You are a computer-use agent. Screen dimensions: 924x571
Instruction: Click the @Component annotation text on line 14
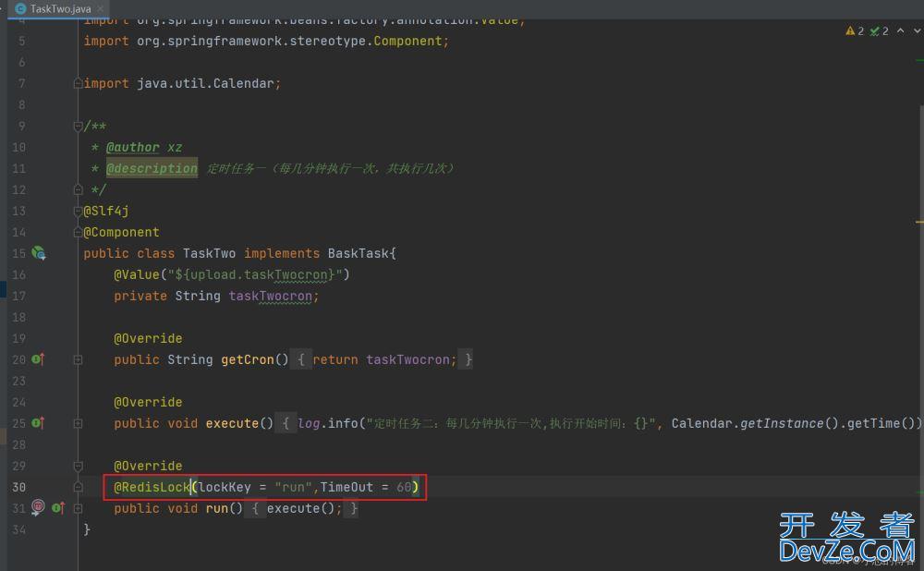coord(121,232)
